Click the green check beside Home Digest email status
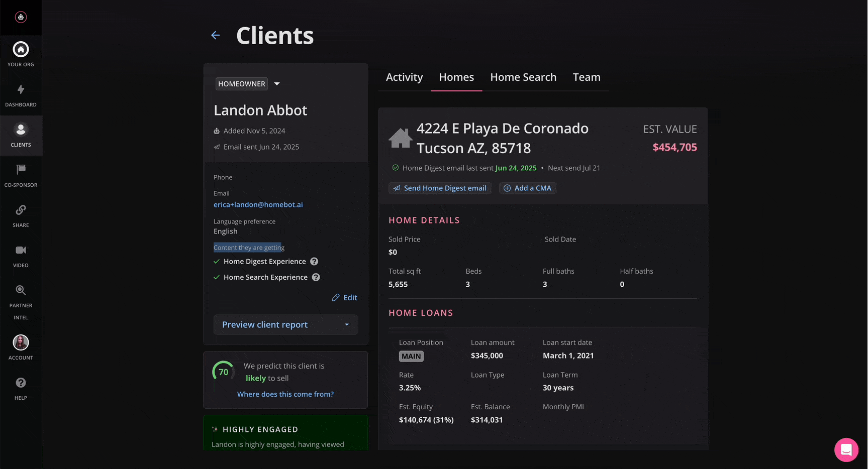This screenshot has height=469, width=868. click(395, 168)
